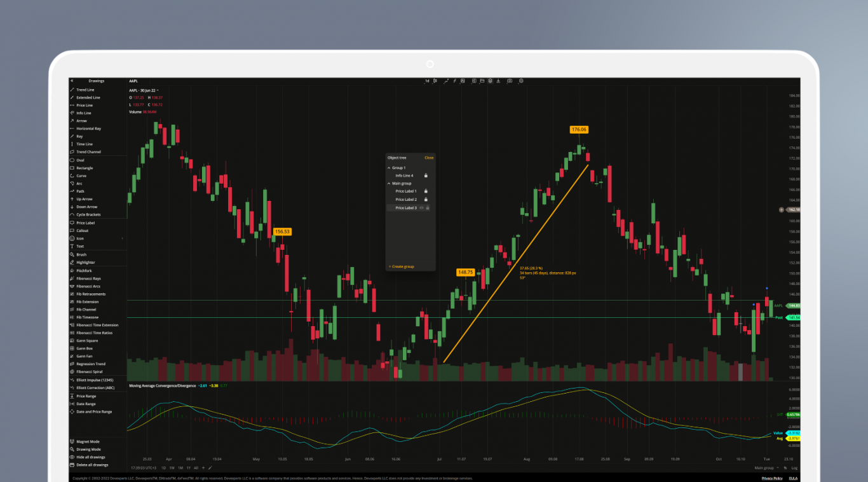Open chart settings gear in top toolbar

[521, 81]
